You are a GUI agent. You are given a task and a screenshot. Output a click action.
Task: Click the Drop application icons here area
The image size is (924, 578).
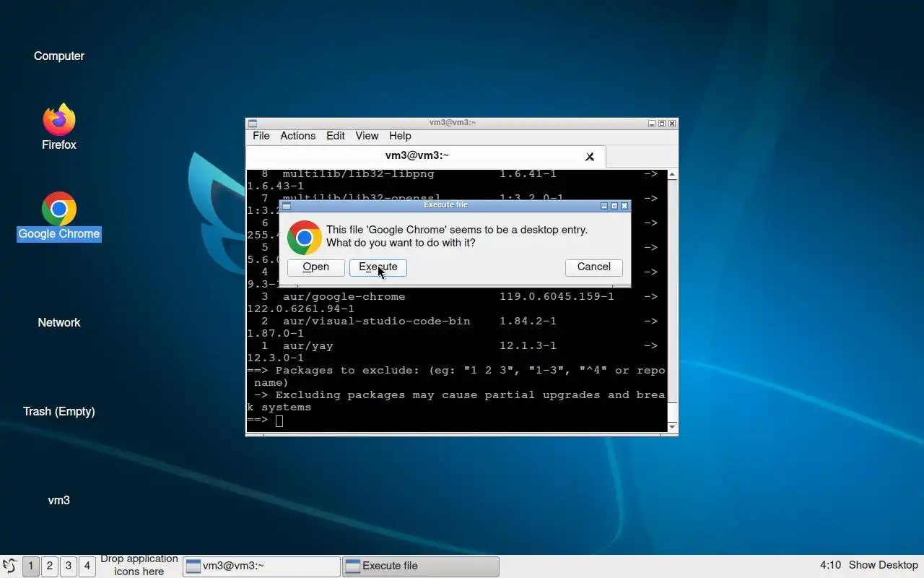click(139, 565)
